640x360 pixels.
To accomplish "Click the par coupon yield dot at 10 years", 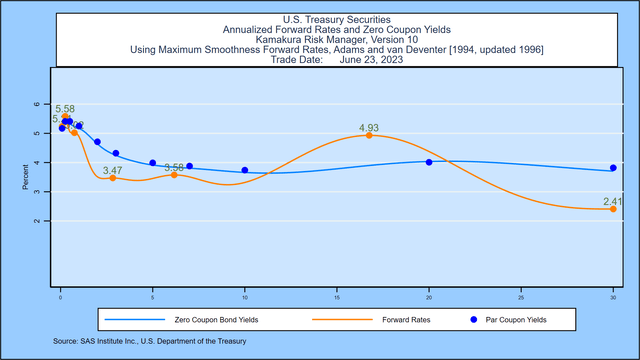I will 245,170.
